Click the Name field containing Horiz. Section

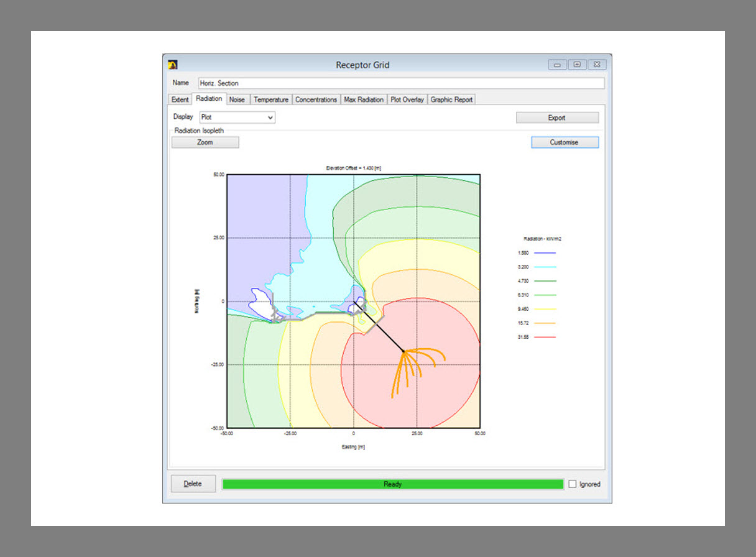401,83
